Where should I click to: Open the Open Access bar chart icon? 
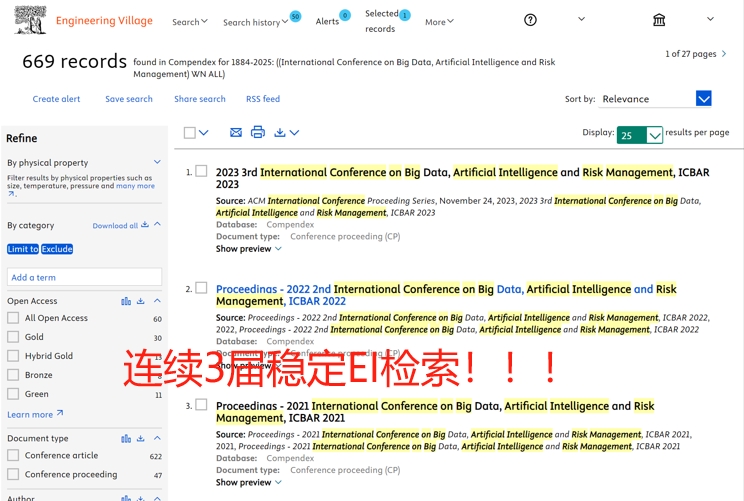pos(126,301)
